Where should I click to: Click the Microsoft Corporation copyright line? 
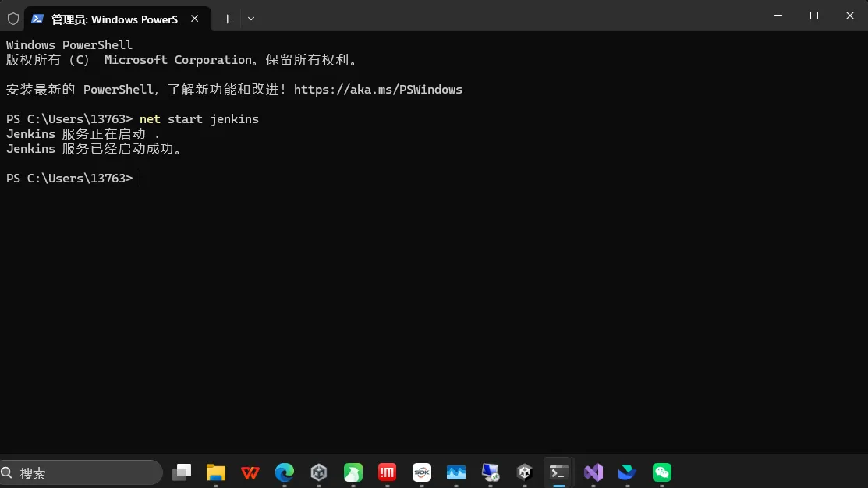click(x=182, y=60)
